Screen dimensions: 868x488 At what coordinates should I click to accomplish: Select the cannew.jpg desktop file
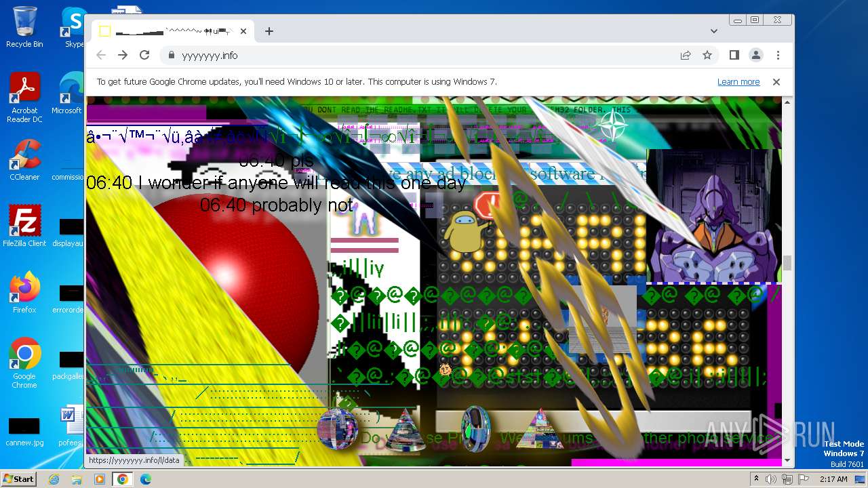click(x=24, y=432)
